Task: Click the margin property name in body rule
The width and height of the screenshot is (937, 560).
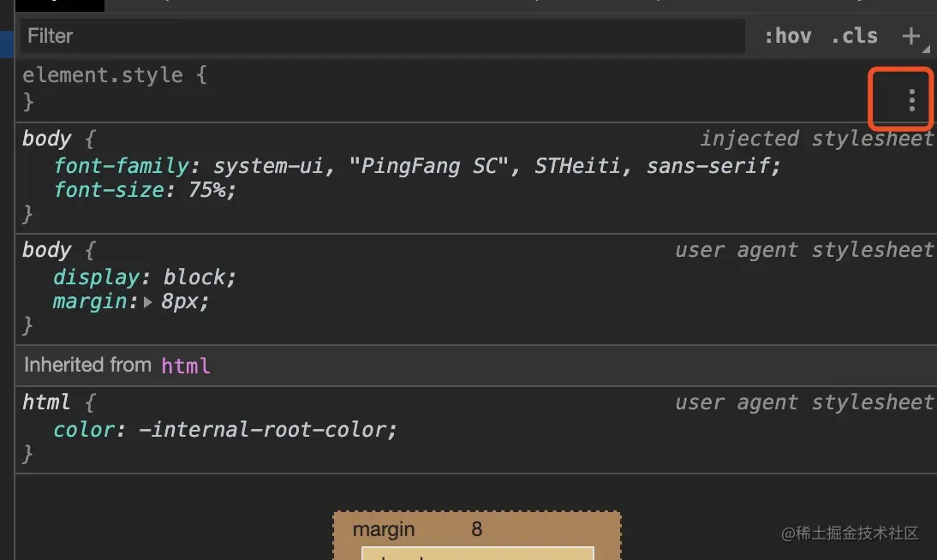Action: tap(90, 301)
